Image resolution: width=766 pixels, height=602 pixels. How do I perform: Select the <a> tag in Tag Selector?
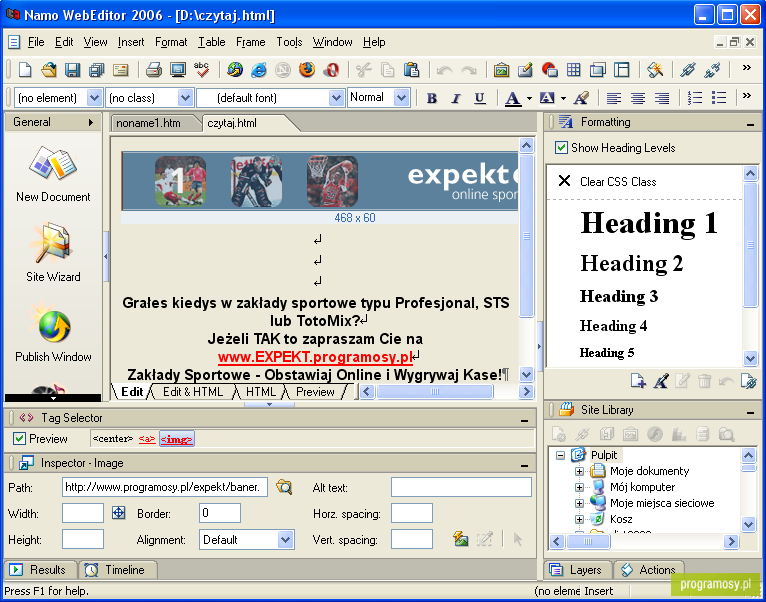[147, 439]
